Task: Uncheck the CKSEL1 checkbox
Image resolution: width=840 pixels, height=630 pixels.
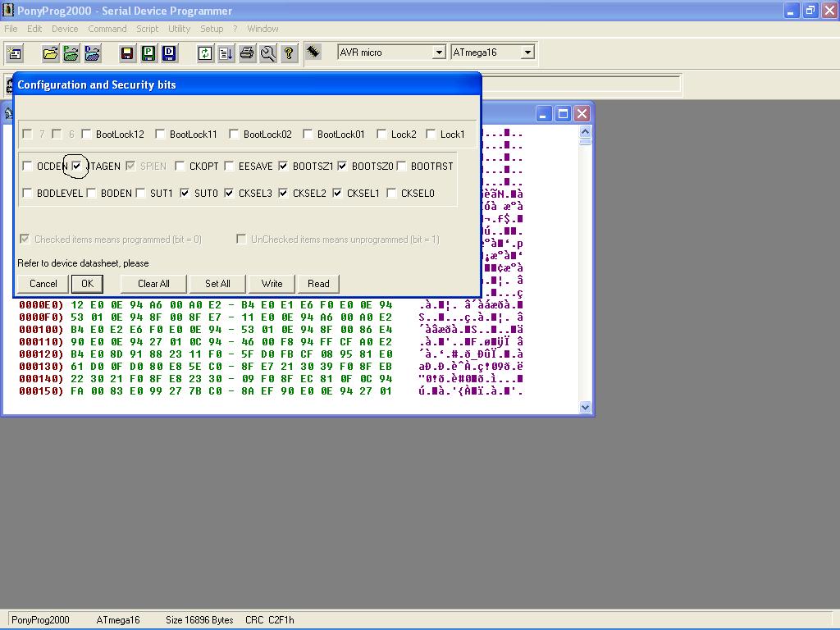Action: (x=337, y=193)
